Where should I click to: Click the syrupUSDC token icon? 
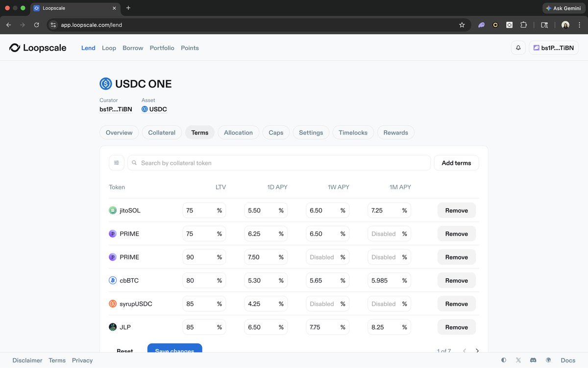pos(113,304)
